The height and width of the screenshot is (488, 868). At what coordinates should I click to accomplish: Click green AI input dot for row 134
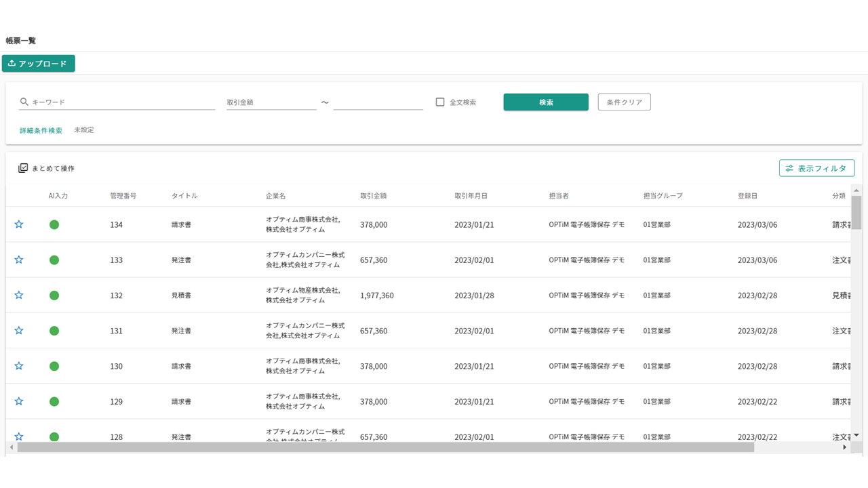coord(54,224)
